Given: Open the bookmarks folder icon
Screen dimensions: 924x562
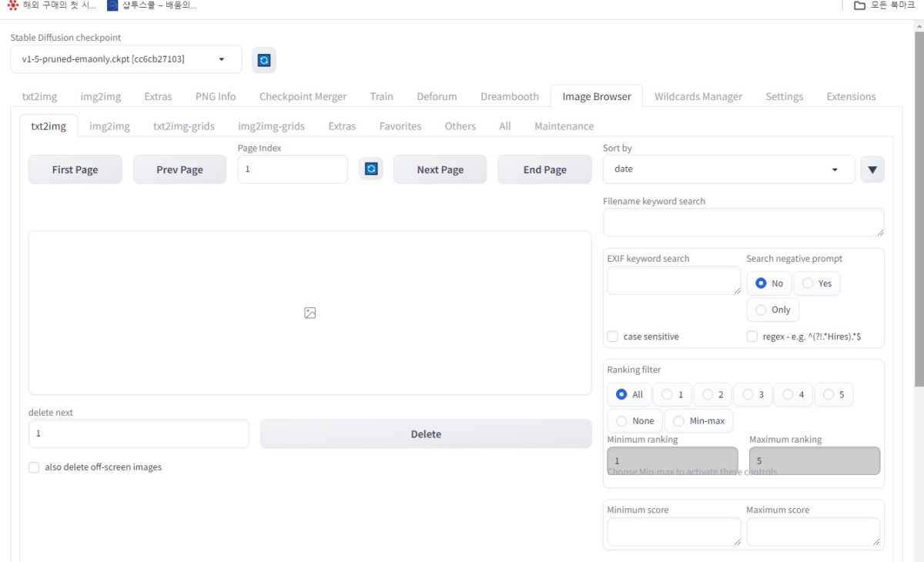Looking at the screenshot, I should point(859,5).
